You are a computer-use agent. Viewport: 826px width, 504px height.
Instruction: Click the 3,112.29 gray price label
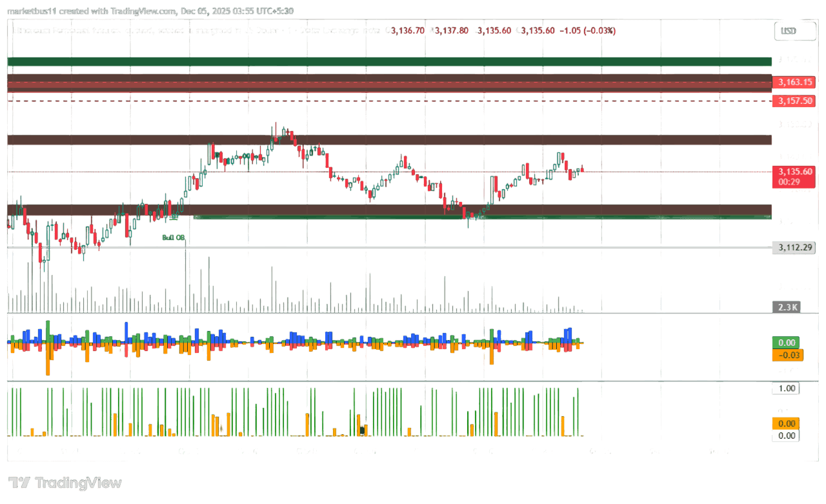click(794, 247)
